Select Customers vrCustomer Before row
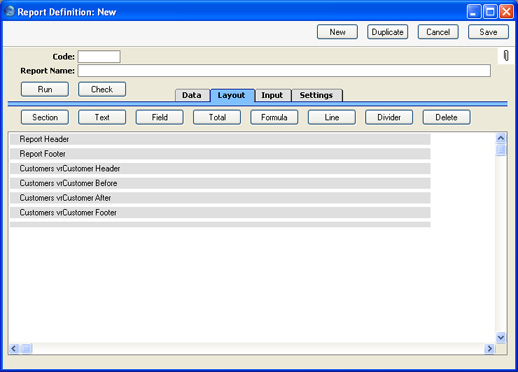 [x=220, y=183]
